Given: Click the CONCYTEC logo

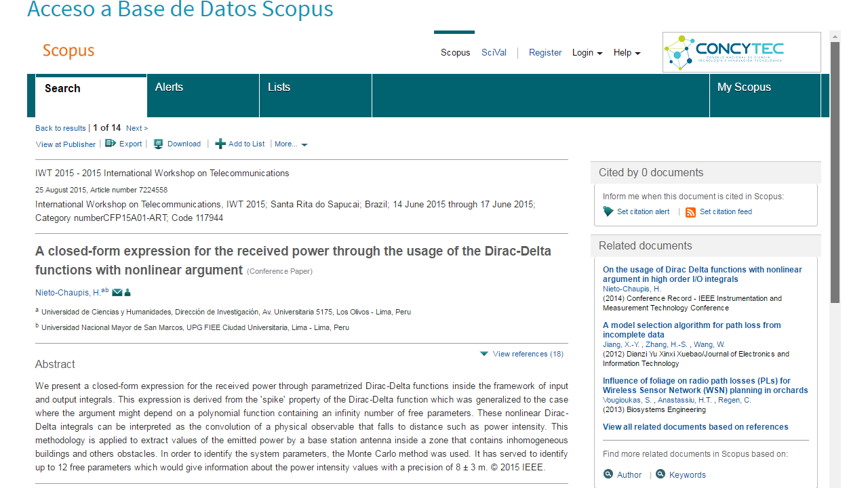Looking at the screenshot, I should point(741,52).
